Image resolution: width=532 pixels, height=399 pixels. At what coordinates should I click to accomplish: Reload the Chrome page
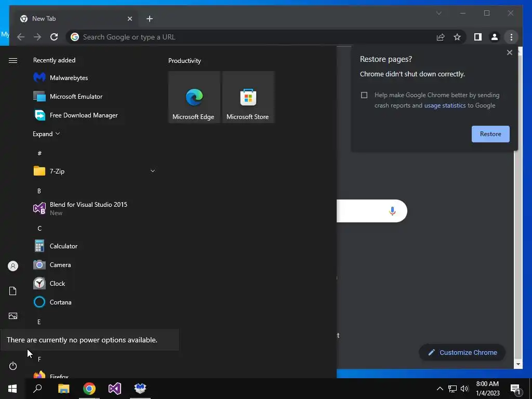tap(54, 37)
